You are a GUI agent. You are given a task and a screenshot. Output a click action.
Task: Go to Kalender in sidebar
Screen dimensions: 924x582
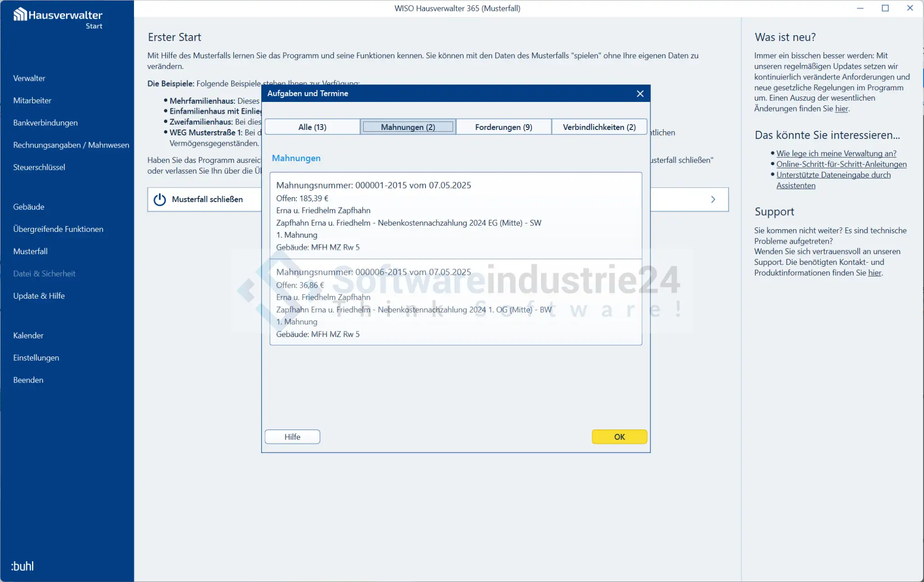coord(28,335)
